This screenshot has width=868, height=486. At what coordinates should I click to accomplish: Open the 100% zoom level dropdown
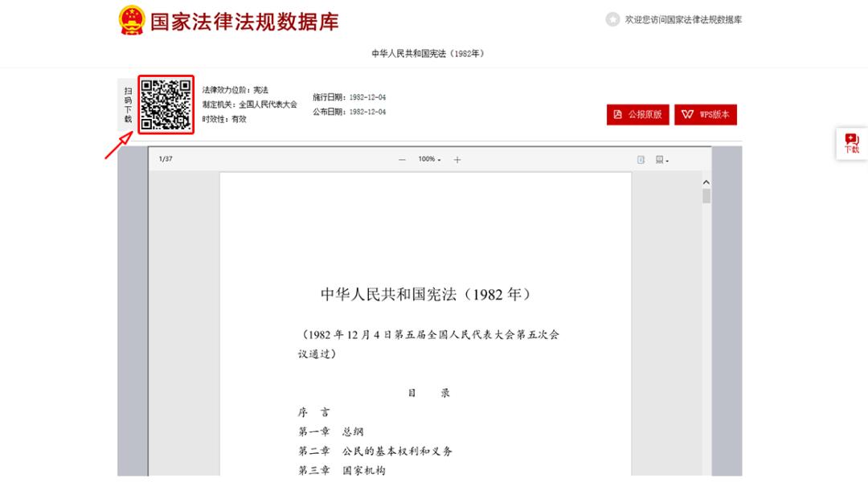[x=429, y=160]
